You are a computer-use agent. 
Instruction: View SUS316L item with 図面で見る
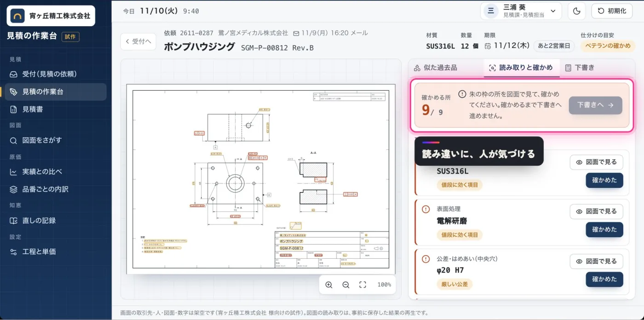click(x=597, y=162)
